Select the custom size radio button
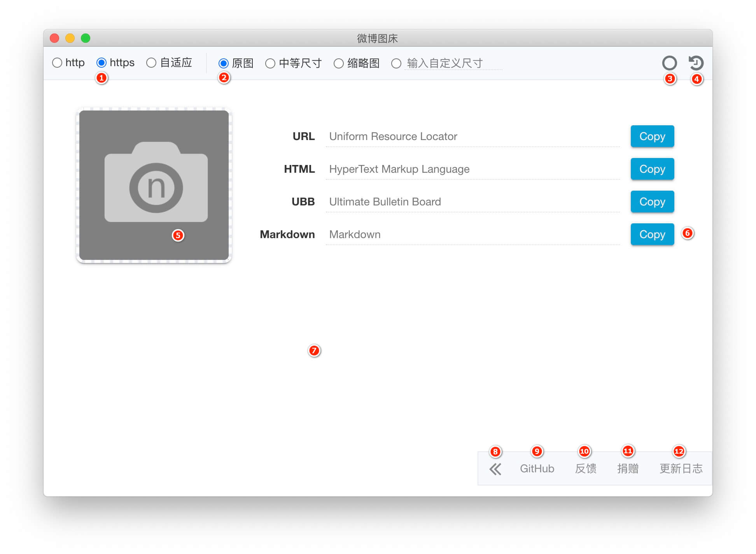This screenshot has height=554, width=756. tap(396, 63)
